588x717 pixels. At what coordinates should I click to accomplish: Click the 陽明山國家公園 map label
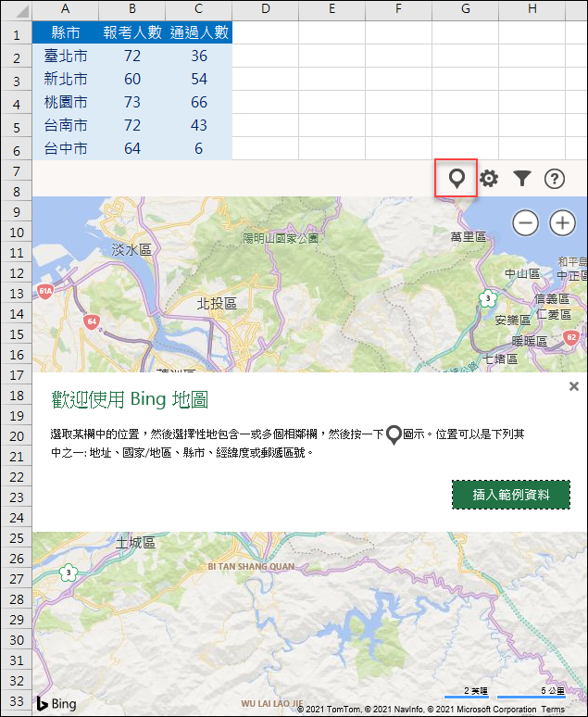click(281, 238)
